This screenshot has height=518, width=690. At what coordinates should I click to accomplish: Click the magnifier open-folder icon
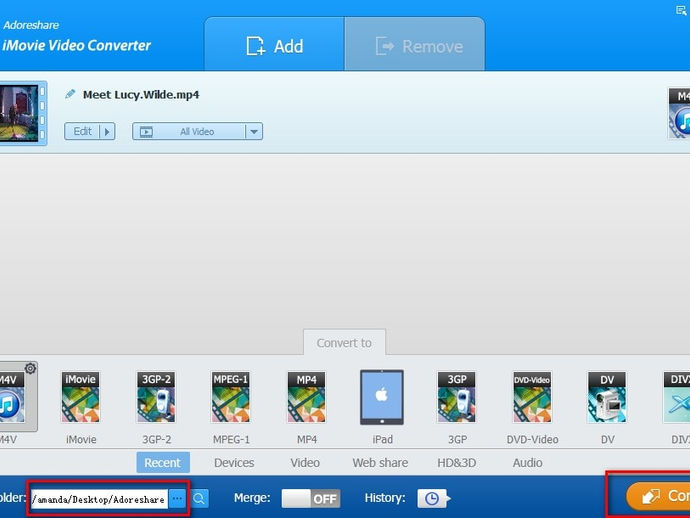[x=199, y=499]
